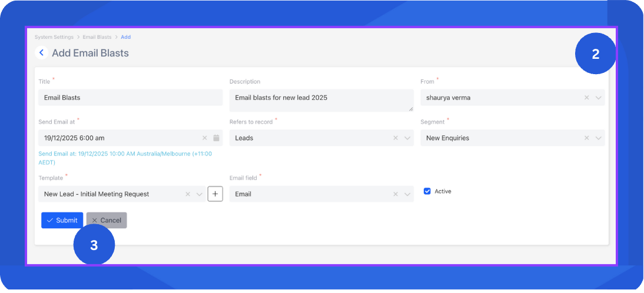Focus the Title input field

click(x=131, y=98)
